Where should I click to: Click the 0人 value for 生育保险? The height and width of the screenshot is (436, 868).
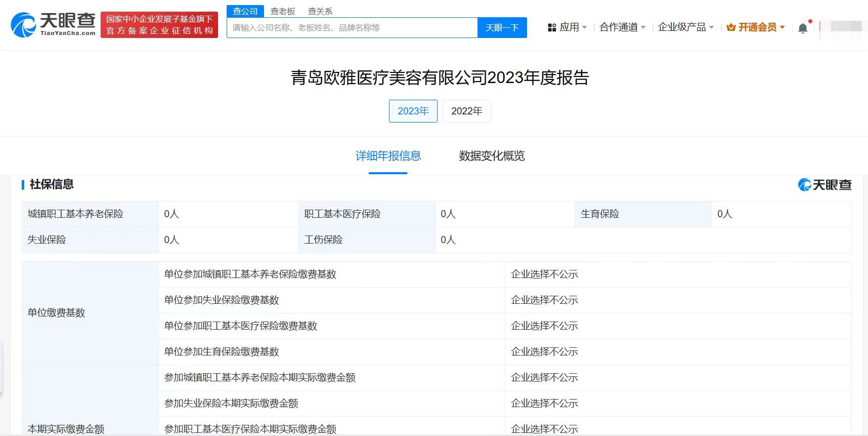724,214
